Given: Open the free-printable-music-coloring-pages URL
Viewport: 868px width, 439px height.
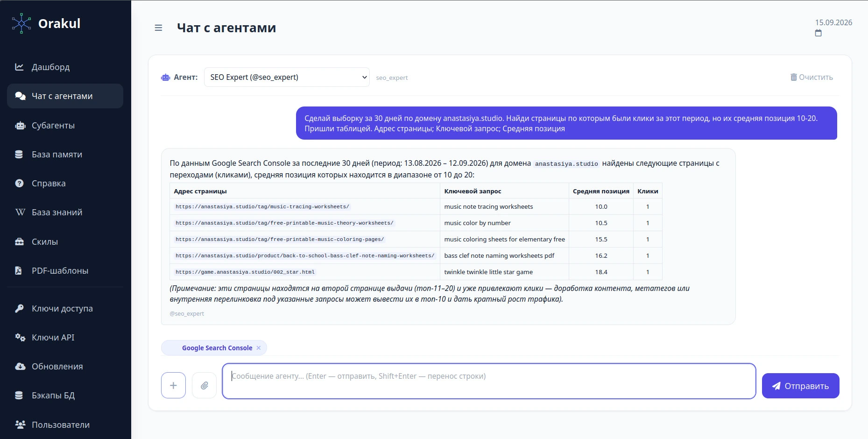Looking at the screenshot, I should [x=280, y=239].
